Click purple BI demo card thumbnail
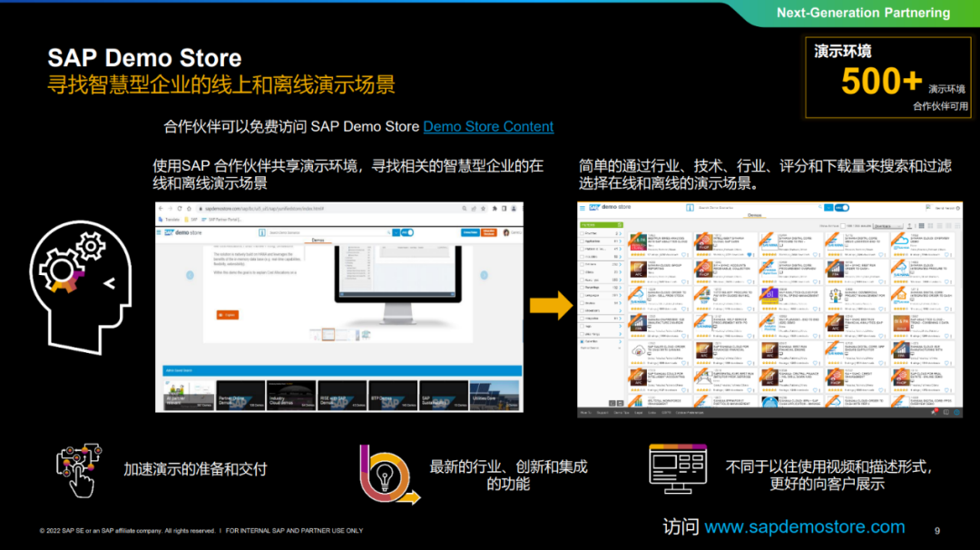Viewport: 980px width, 550px height. coord(769,296)
